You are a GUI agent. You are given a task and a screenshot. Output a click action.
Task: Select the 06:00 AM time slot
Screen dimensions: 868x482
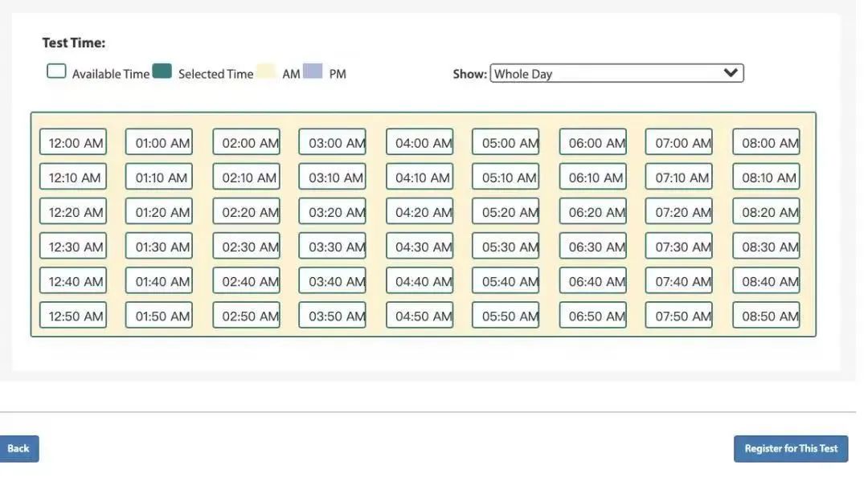(x=593, y=142)
